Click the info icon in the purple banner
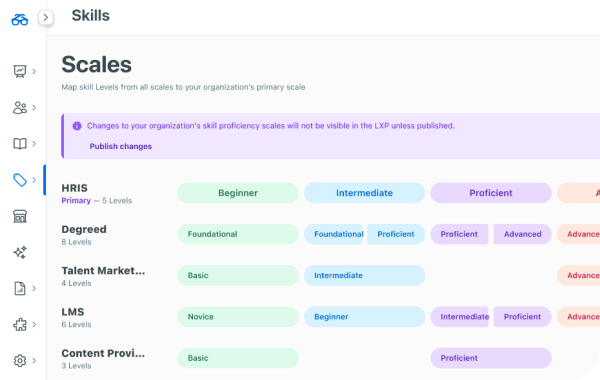The height and width of the screenshot is (380, 600). click(77, 126)
